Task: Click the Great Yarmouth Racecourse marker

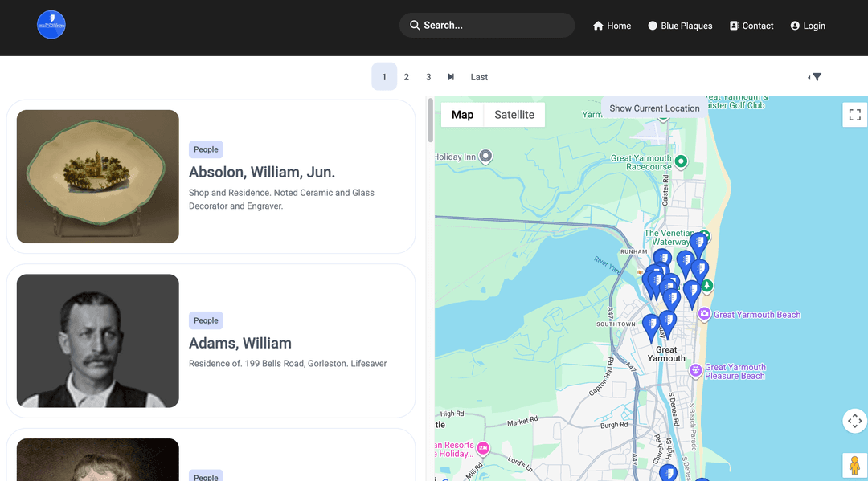Action: (681, 161)
